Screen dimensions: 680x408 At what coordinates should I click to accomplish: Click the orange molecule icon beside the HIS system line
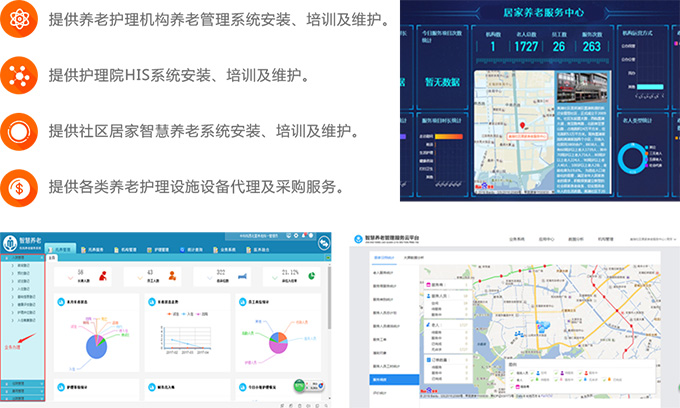click(20, 74)
